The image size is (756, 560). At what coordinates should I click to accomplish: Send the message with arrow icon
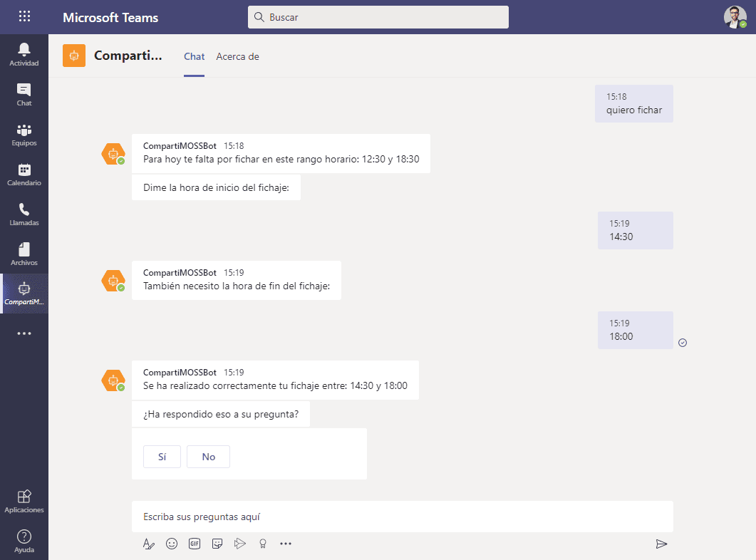tap(661, 544)
